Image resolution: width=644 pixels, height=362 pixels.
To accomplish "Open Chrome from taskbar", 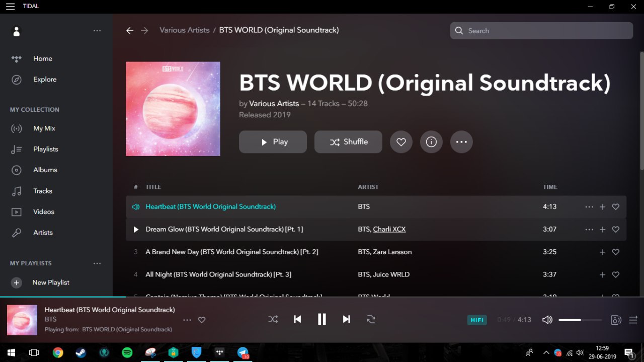I will coord(58,353).
